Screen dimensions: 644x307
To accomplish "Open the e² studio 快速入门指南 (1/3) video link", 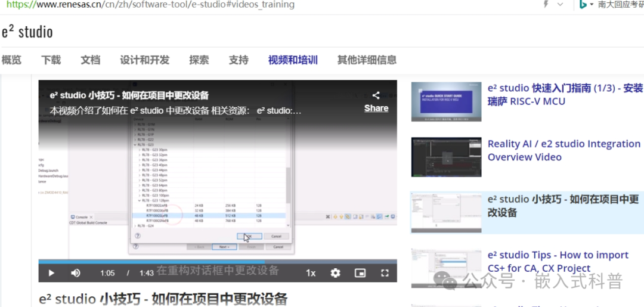I will (565, 94).
